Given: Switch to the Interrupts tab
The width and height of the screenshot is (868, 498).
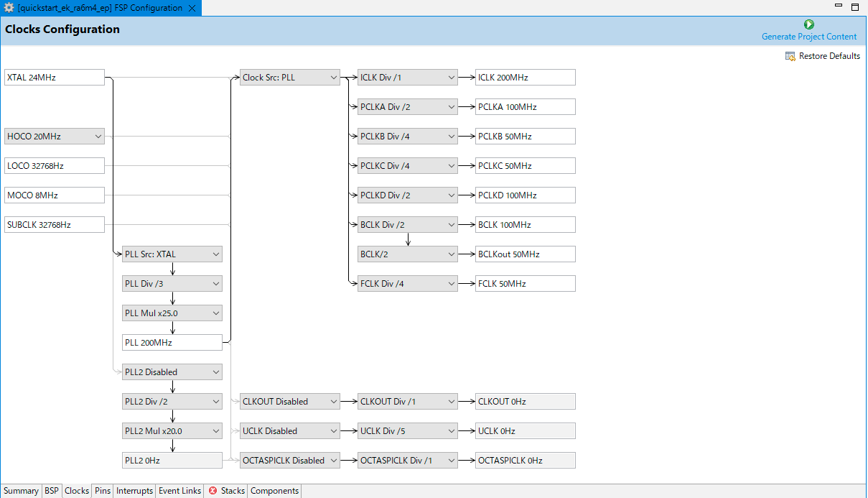Looking at the screenshot, I should [135, 491].
